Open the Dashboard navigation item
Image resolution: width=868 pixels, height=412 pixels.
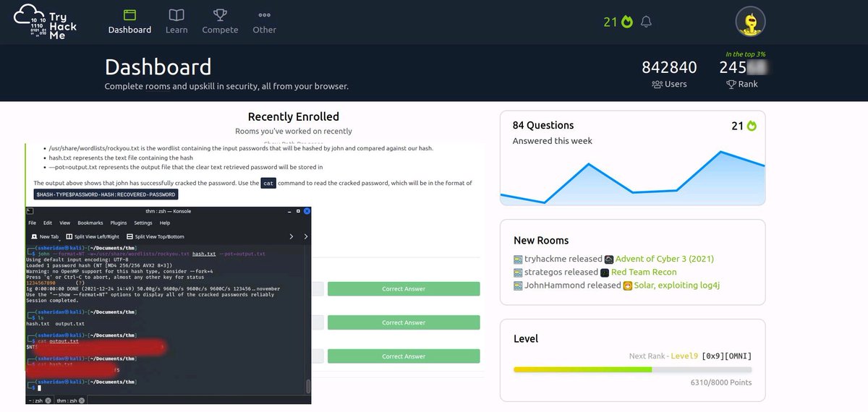click(129, 22)
